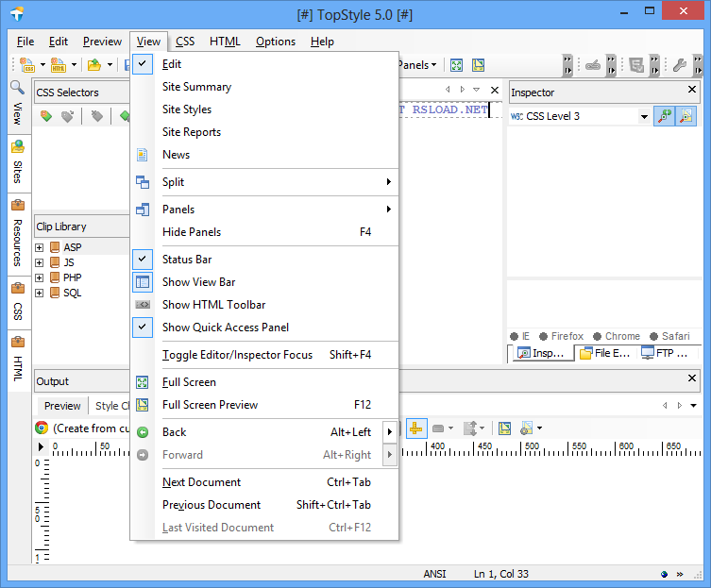
Task: Open the Help menu
Action: point(322,42)
